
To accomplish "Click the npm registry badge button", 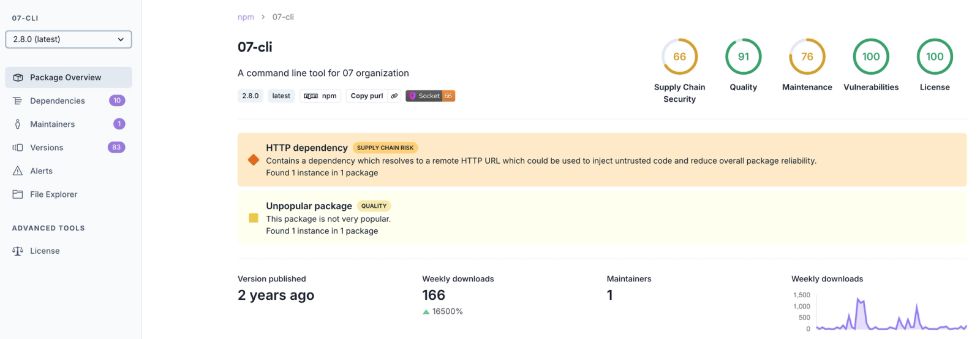I will (320, 96).
